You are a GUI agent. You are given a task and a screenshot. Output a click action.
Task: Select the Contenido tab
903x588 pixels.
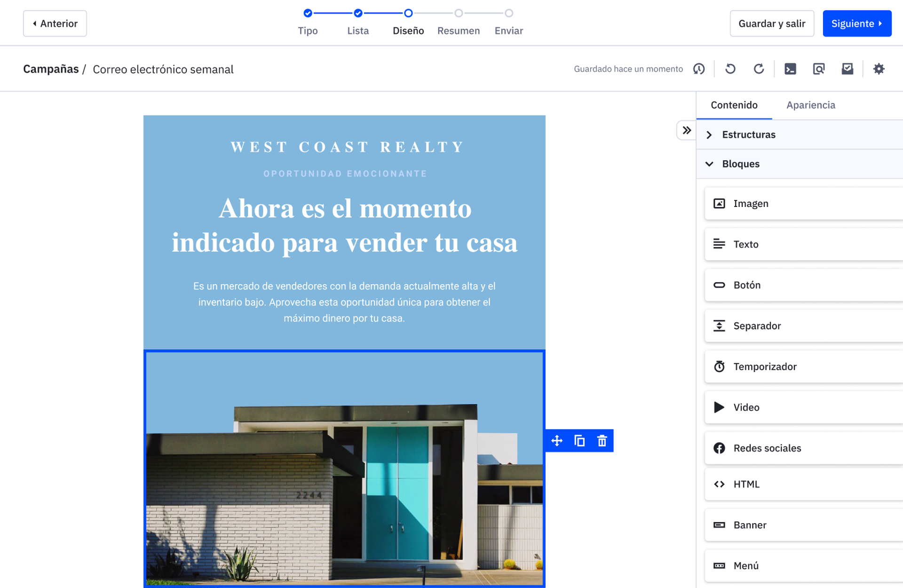pyautogui.click(x=734, y=105)
